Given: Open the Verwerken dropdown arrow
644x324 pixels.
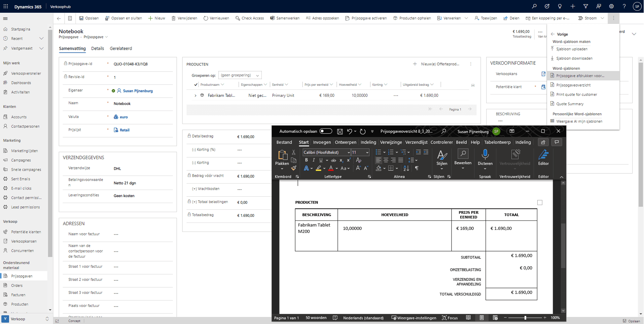Looking at the screenshot, I should (466, 18).
